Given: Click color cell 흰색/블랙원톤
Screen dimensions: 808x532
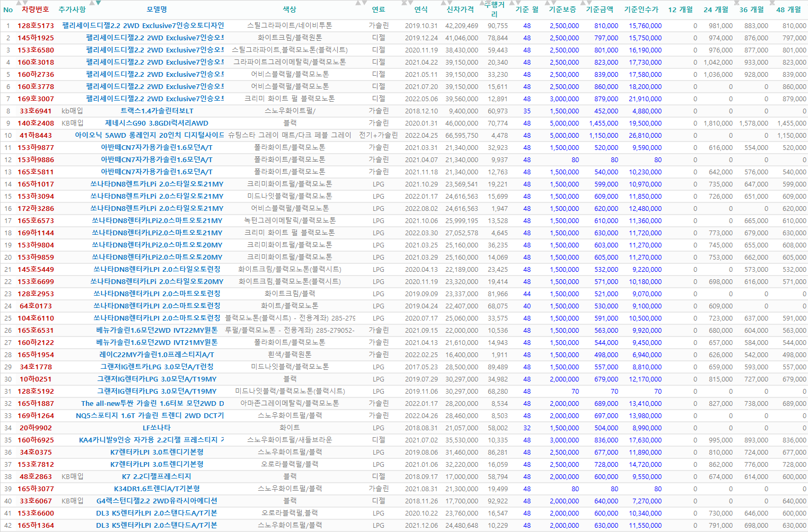Looking at the screenshot, I should pyautogui.click(x=290, y=354).
